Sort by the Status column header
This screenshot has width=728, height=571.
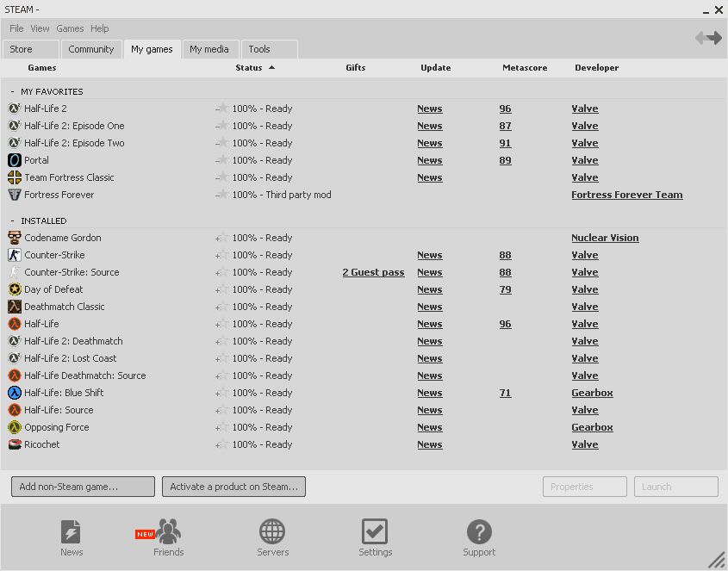coord(255,68)
